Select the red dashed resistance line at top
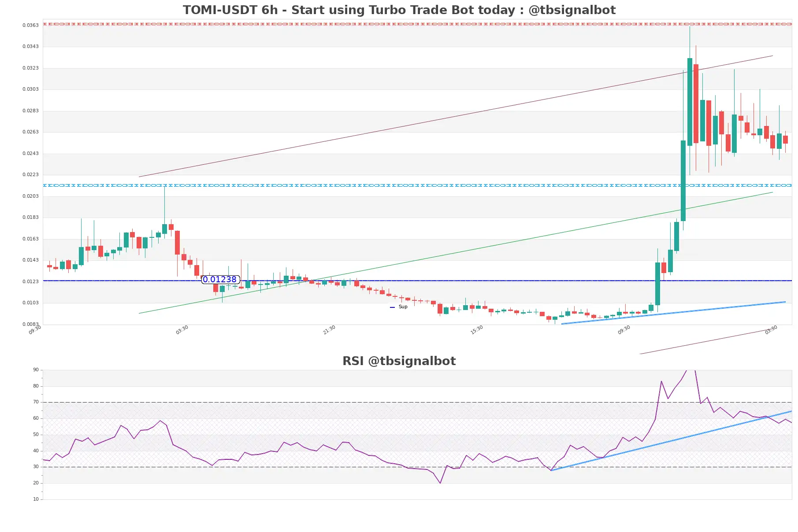 417,24
